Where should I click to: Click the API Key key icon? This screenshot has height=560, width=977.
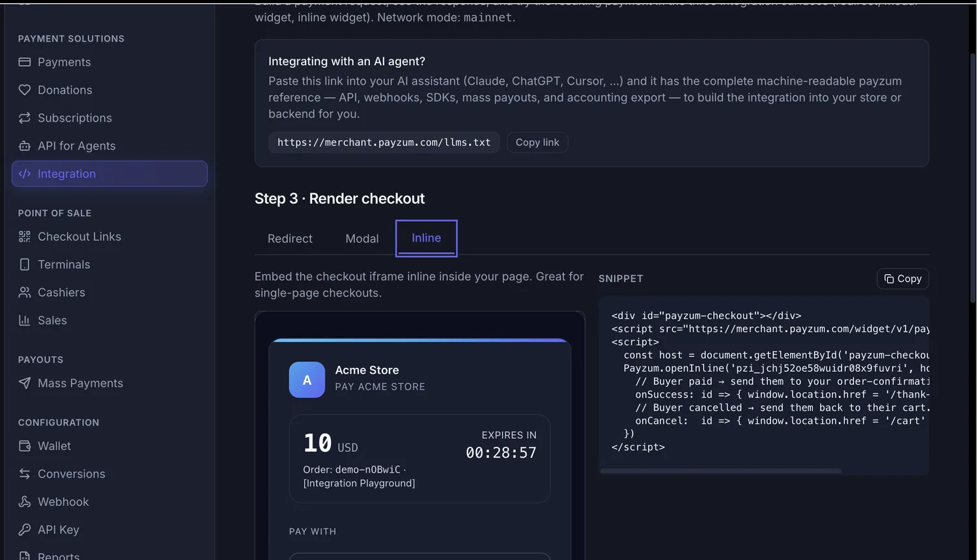coord(25,530)
